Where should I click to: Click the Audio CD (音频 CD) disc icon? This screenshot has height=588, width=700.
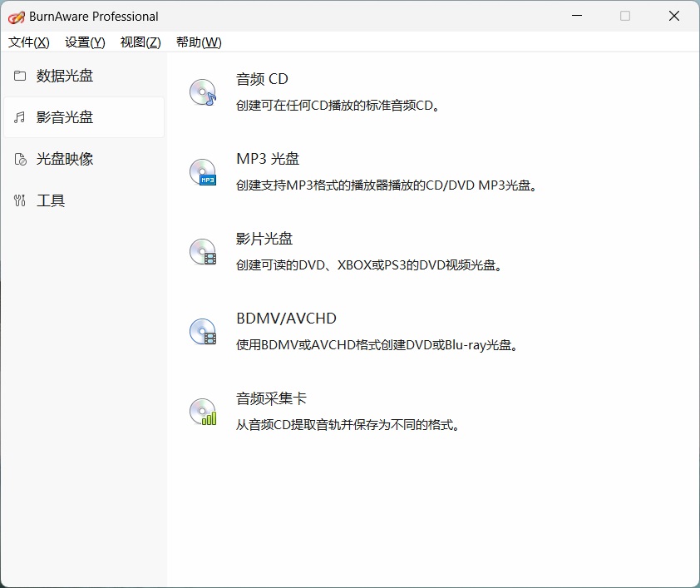point(203,92)
